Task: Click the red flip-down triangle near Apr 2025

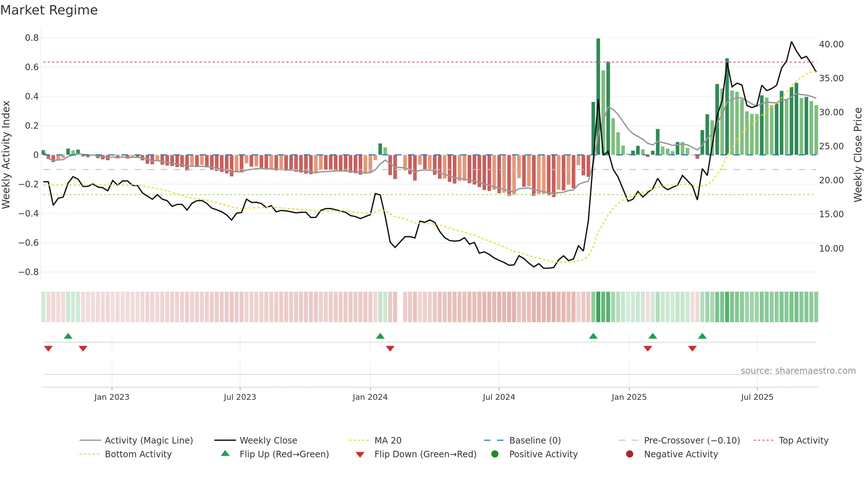Action: point(692,348)
